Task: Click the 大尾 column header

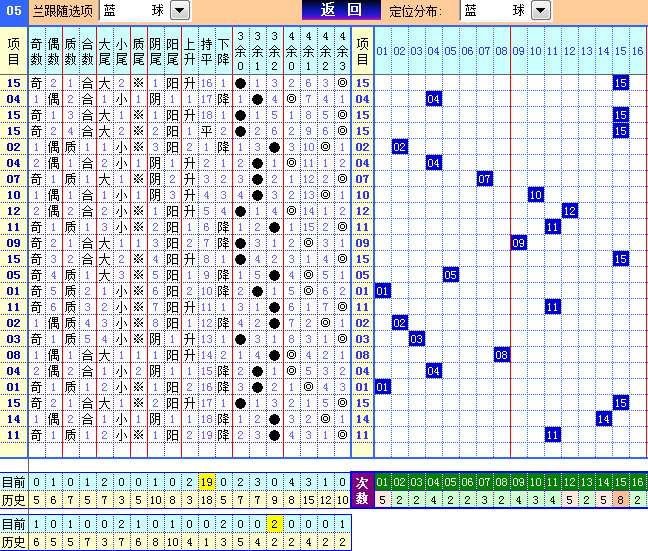Action: point(105,51)
